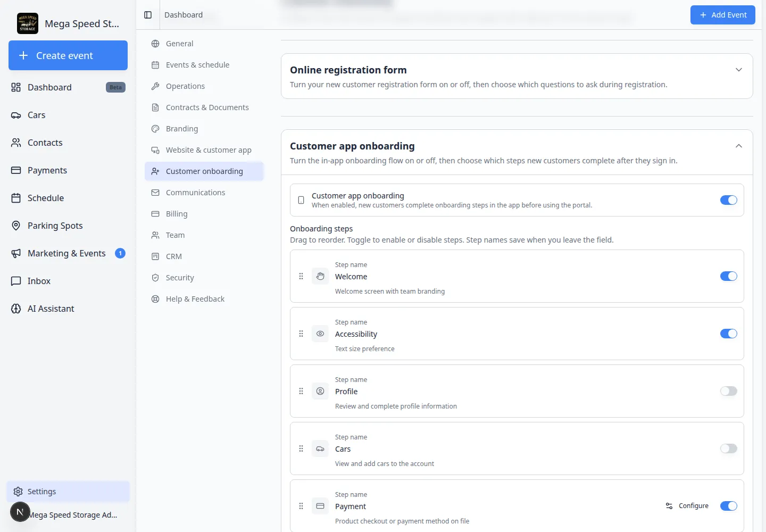Expand the Online registration form section
This screenshot has height=532, width=766.
coord(739,70)
